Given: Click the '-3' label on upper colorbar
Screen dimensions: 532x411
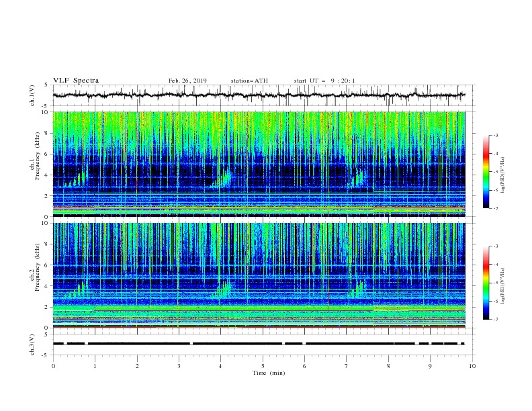Looking at the screenshot, I should 495,135.
